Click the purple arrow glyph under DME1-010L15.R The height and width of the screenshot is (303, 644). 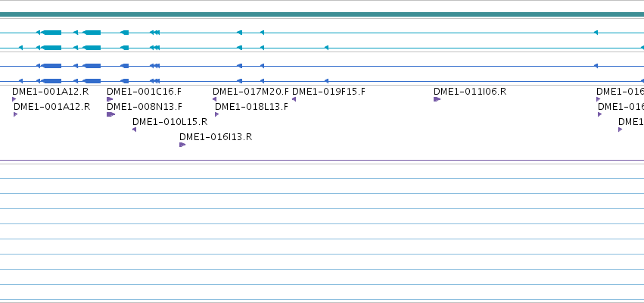134,130
